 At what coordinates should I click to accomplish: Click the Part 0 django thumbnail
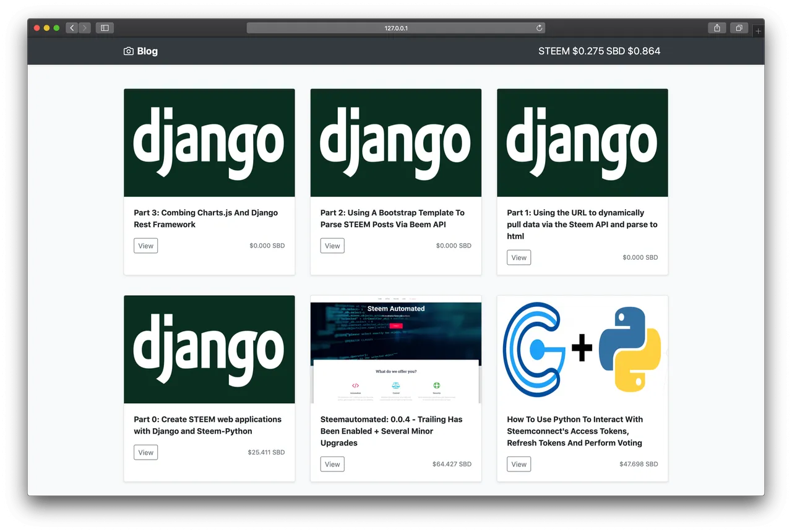tap(209, 350)
